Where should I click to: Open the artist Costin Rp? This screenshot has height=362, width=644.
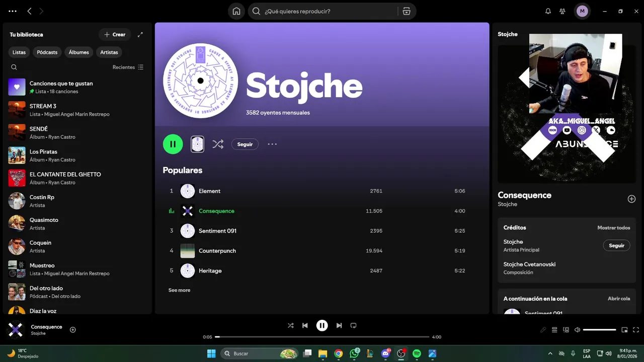pyautogui.click(x=78, y=201)
